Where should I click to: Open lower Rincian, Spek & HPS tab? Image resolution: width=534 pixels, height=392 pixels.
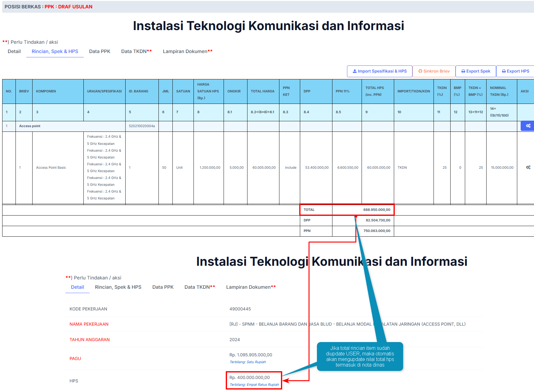point(118,287)
